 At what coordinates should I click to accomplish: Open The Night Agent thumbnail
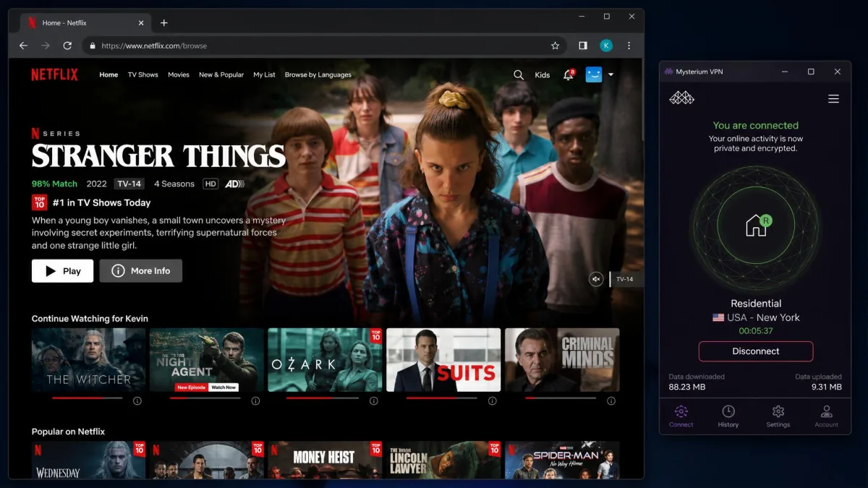207,360
